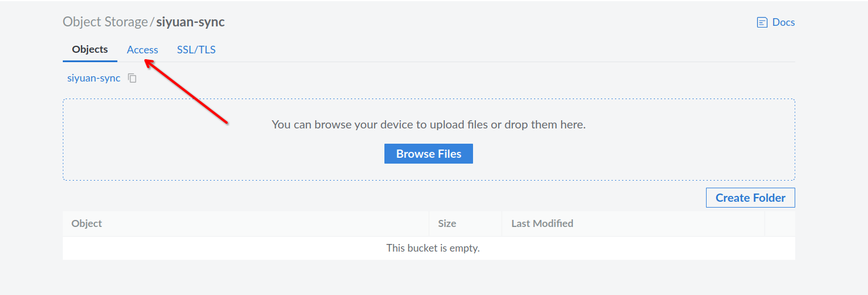
Task: Copy the siyuan-sync bucket name
Action: point(133,78)
